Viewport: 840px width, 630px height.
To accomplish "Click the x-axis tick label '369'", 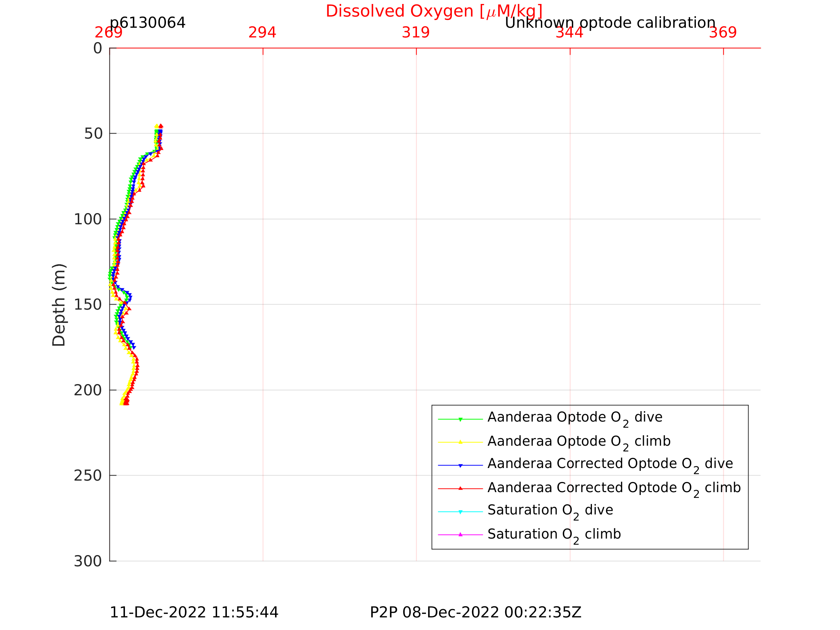I will 723,33.
